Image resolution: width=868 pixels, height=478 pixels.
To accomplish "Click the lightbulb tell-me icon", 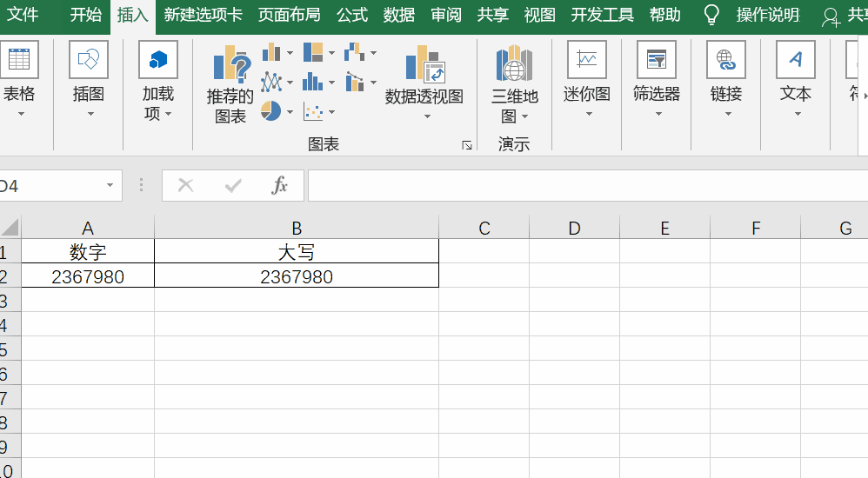I will click(711, 15).
